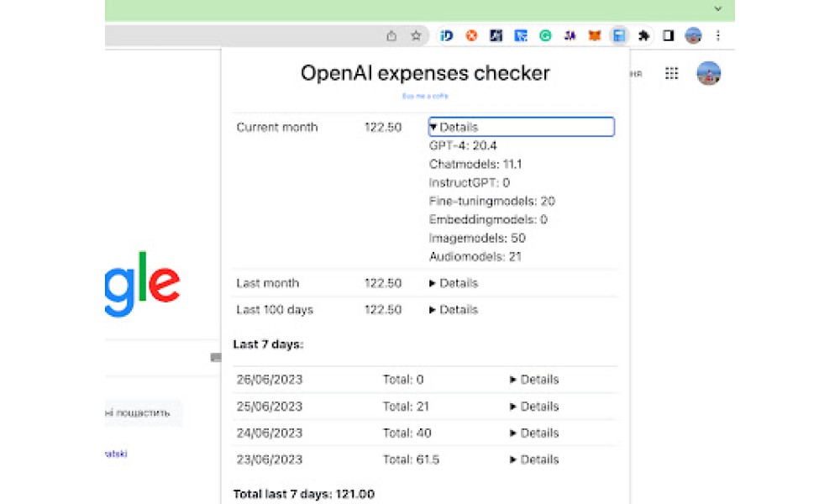Viewport: 840px width, 504px height.
Task: Open the Buy me a coffee link
Action: click(425, 97)
